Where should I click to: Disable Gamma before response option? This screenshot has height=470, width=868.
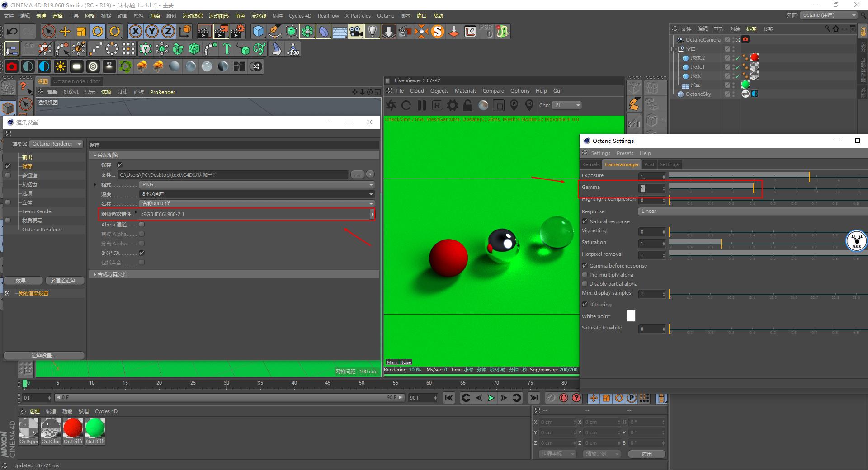coord(585,265)
